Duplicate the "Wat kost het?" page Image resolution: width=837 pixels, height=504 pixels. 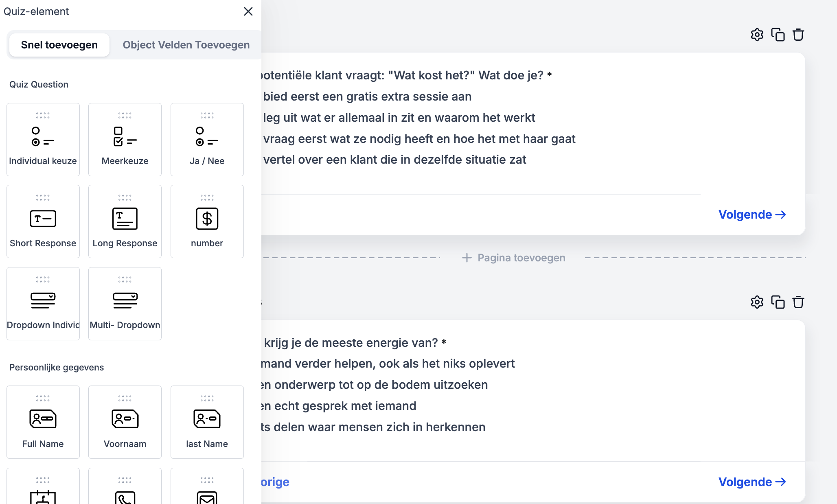click(x=778, y=35)
